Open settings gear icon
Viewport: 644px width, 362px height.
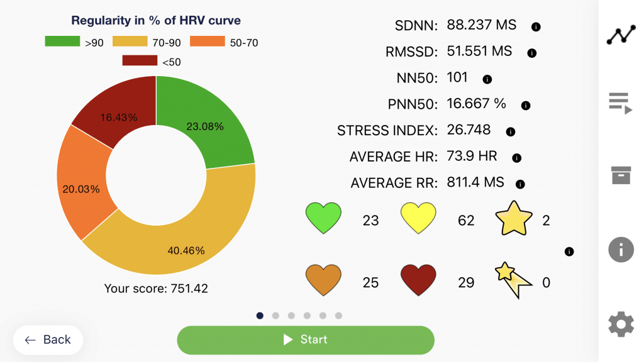point(621,324)
